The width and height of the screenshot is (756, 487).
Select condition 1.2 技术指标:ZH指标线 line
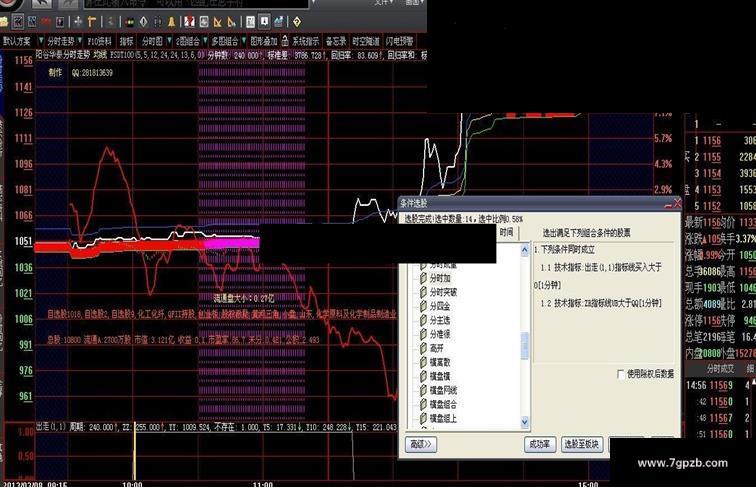(601, 303)
